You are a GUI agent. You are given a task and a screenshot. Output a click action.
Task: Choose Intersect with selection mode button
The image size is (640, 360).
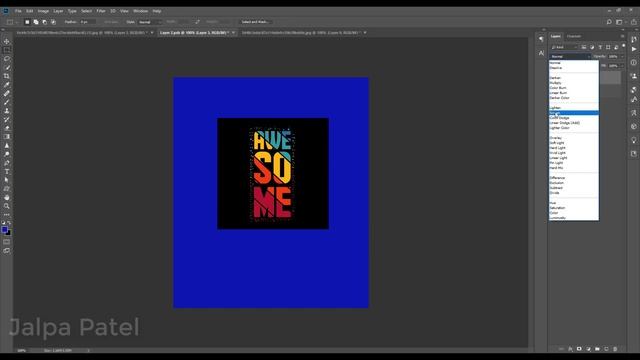tap(53, 22)
